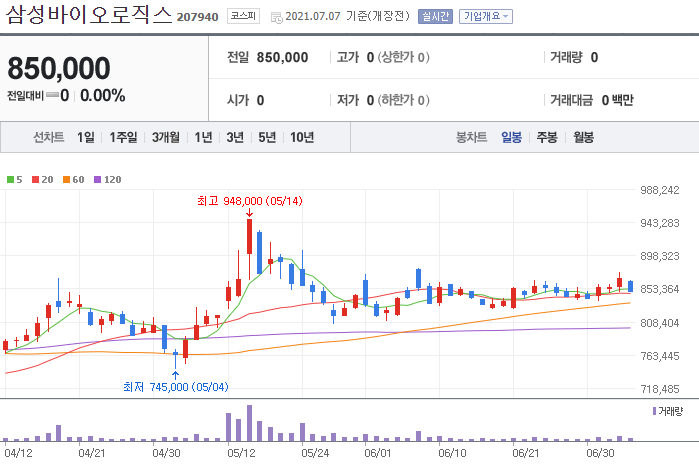Viewport: 699px width, 468px height.
Task: Open the 기업개요 dropdown
Action: [x=485, y=16]
